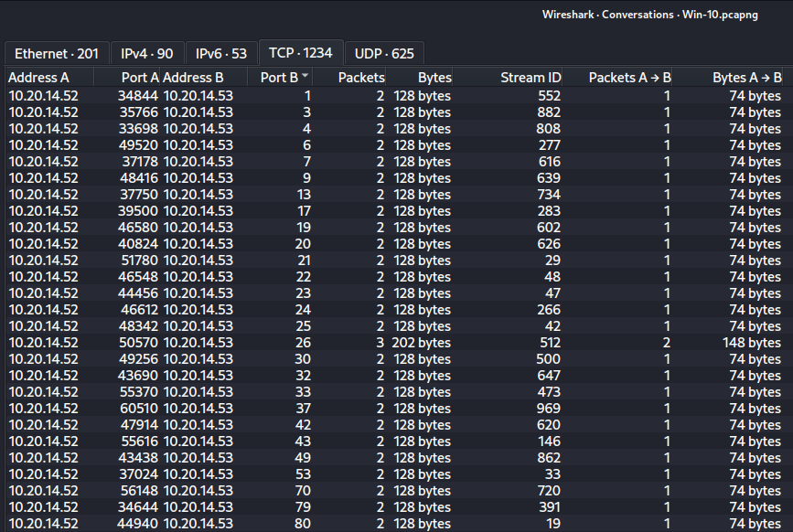Sort by Address B column header

(204, 78)
